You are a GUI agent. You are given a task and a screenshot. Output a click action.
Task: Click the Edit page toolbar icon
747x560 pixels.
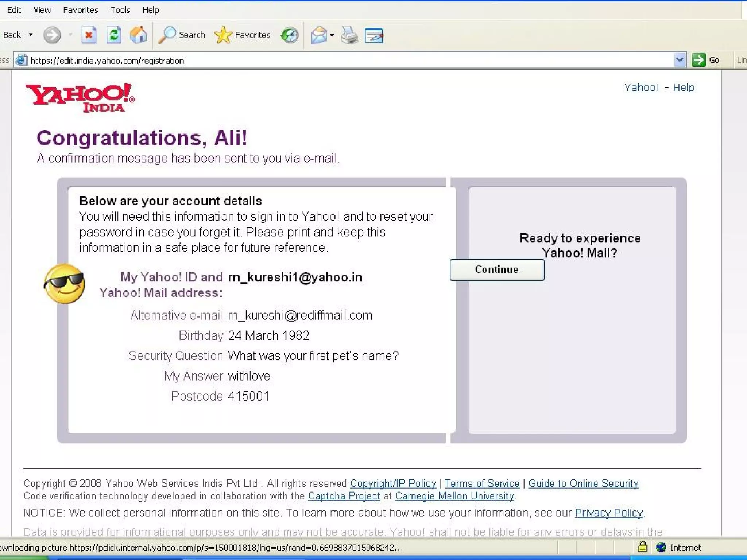click(x=374, y=35)
